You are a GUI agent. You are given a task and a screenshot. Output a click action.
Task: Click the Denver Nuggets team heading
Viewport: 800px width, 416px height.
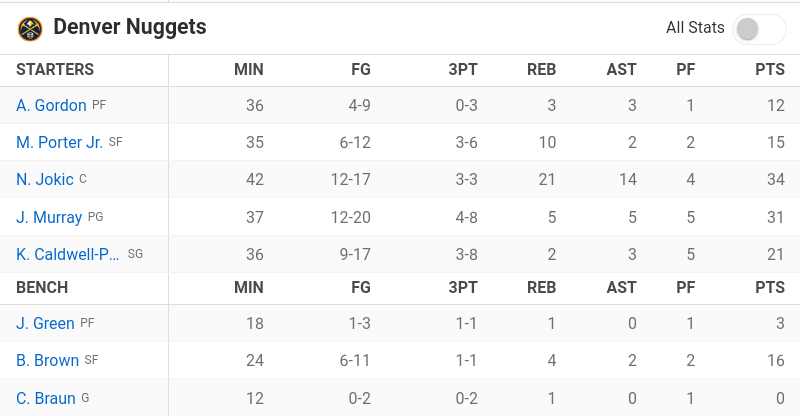click(130, 27)
